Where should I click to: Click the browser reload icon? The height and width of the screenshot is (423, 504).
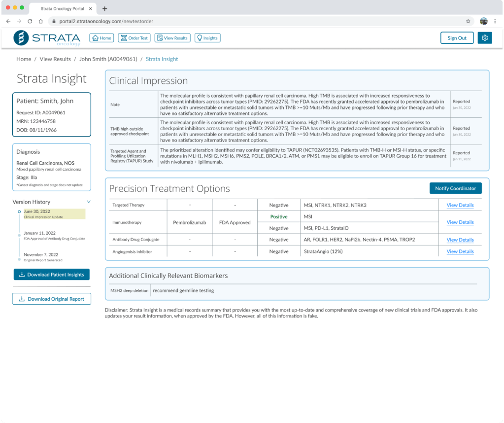30,22
